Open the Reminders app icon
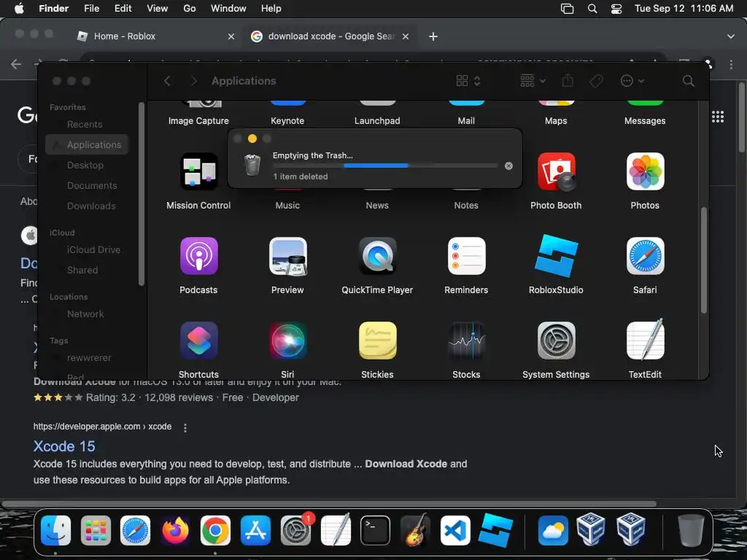747x560 pixels. [466, 256]
